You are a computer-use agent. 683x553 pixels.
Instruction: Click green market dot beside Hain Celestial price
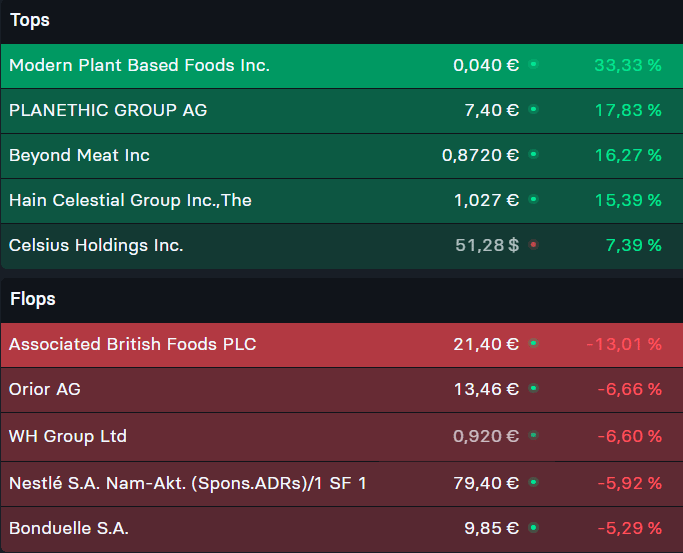(x=533, y=200)
